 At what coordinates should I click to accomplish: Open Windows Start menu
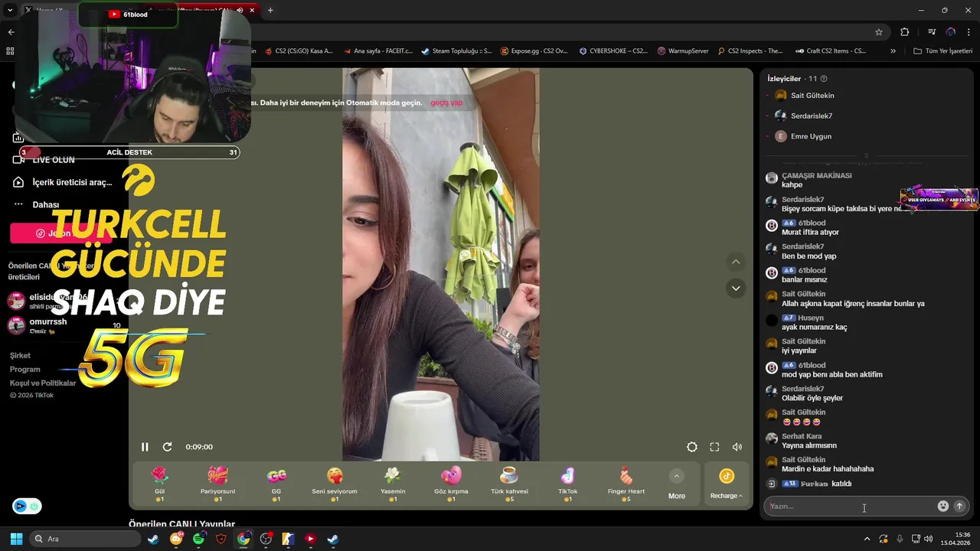coord(16,539)
